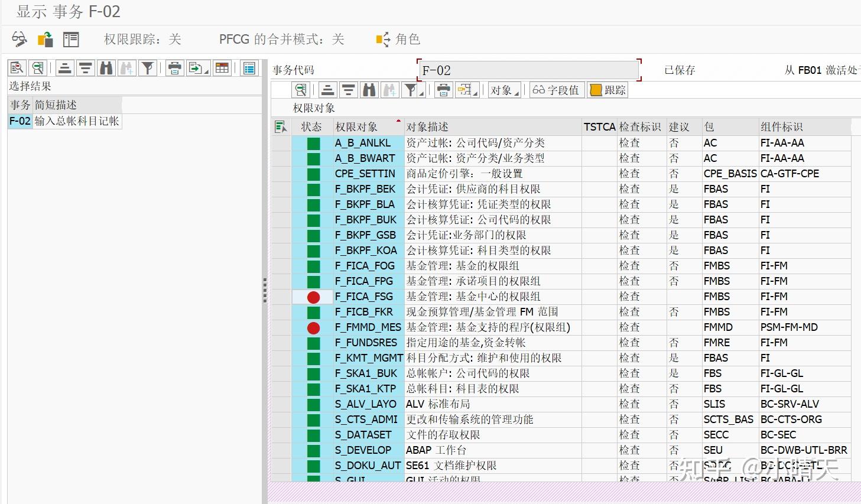Click the 字段值 button with the glasses icon
861x504 pixels.
tap(556, 90)
